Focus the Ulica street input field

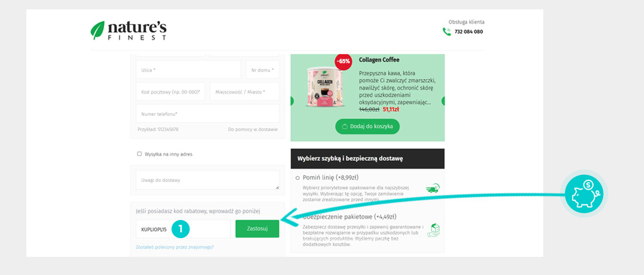188,70
